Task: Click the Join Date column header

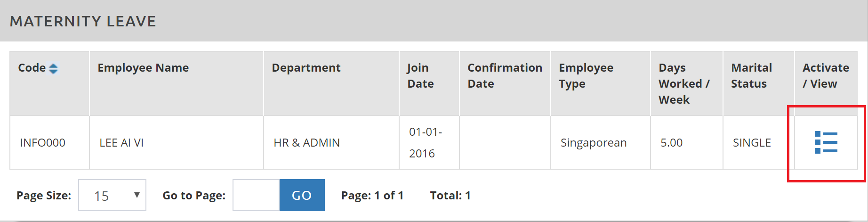Action: click(x=420, y=76)
